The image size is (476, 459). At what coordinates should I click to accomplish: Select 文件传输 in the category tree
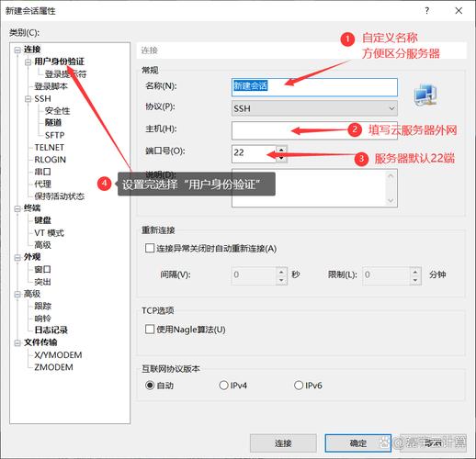click(x=40, y=342)
